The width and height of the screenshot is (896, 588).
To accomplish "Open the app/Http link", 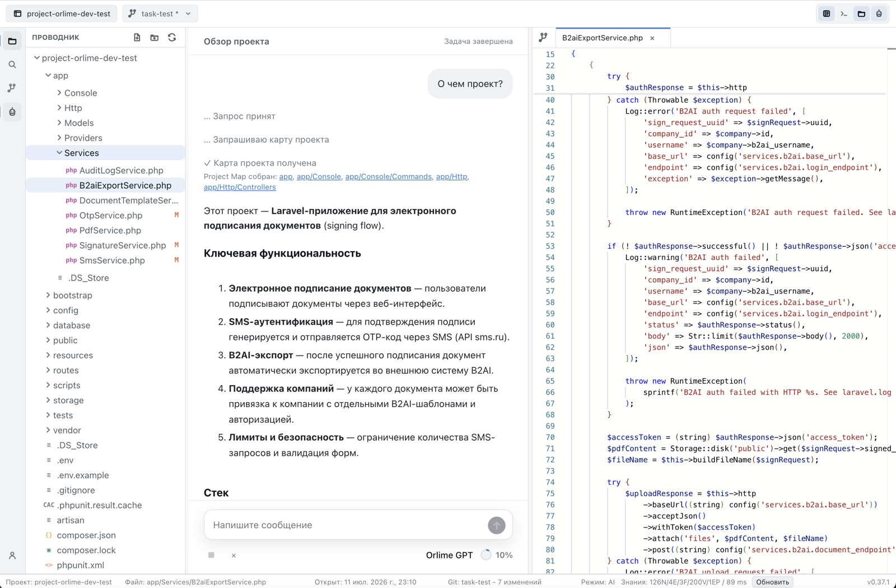I will [x=451, y=176].
